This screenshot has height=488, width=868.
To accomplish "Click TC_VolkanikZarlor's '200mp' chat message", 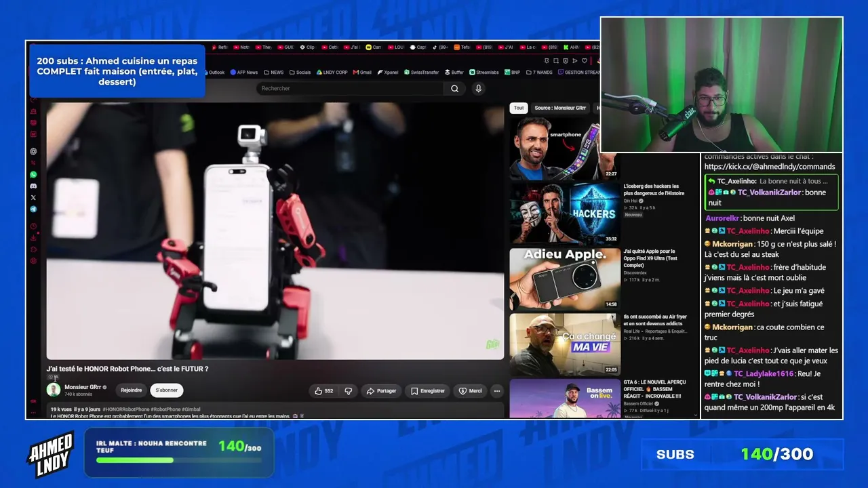I will tap(770, 403).
